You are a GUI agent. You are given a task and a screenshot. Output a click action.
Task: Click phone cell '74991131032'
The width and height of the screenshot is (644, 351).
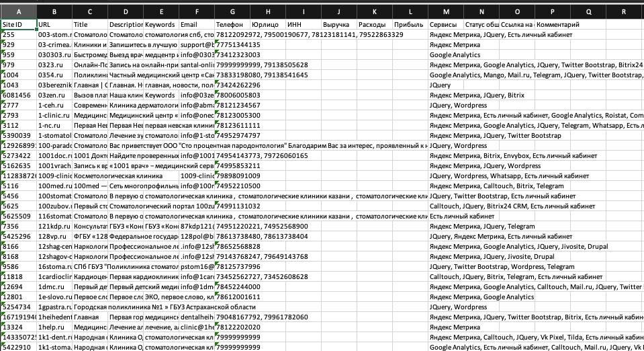click(x=232, y=206)
